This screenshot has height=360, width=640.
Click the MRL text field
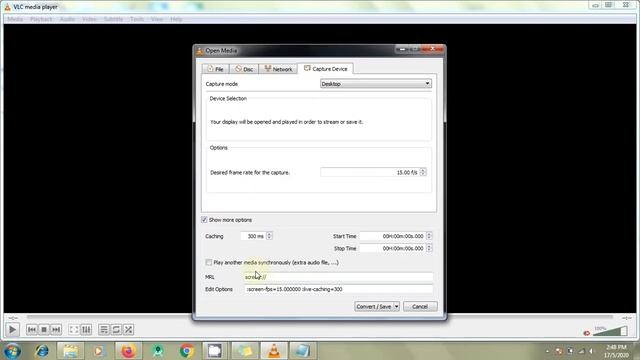[x=338, y=277]
